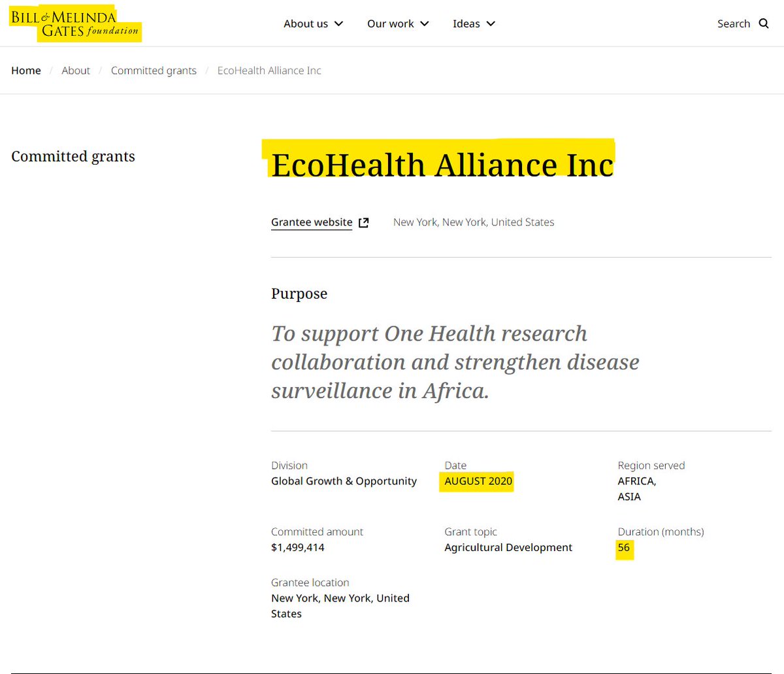The height and width of the screenshot is (674, 784).
Task: Click the Bill & Melinda Gates Foundation logo
Action: coord(75,24)
